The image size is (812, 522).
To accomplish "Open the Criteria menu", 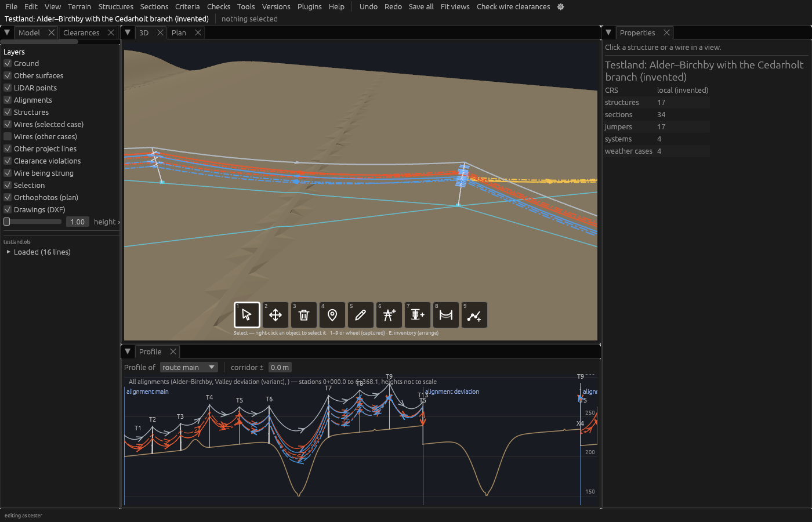I will (187, 7).
